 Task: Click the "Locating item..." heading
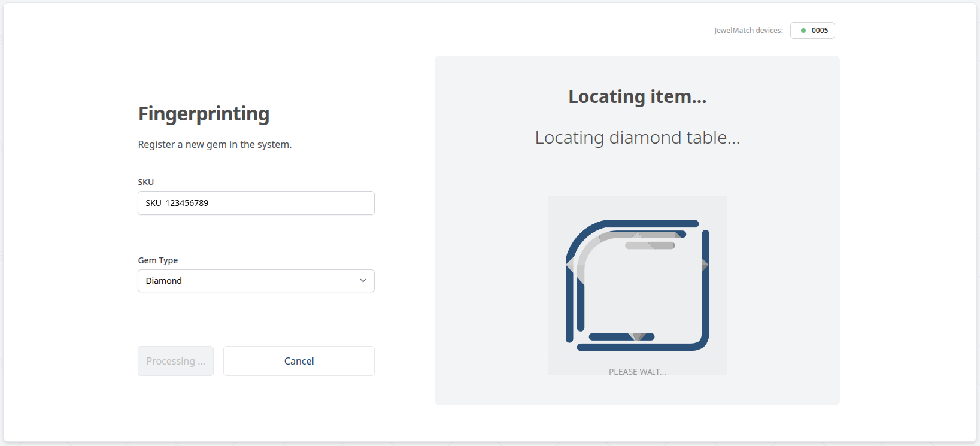[x=637, y=96]
